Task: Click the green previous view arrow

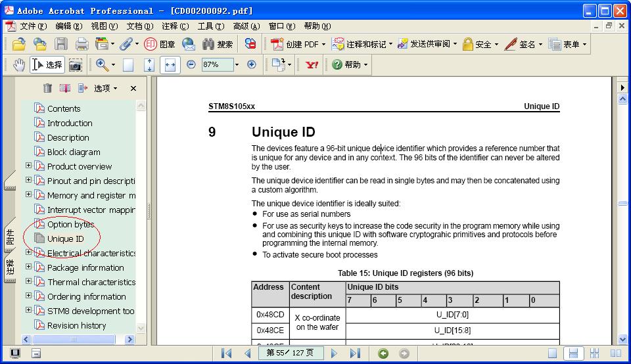Action: click(383, 353)
